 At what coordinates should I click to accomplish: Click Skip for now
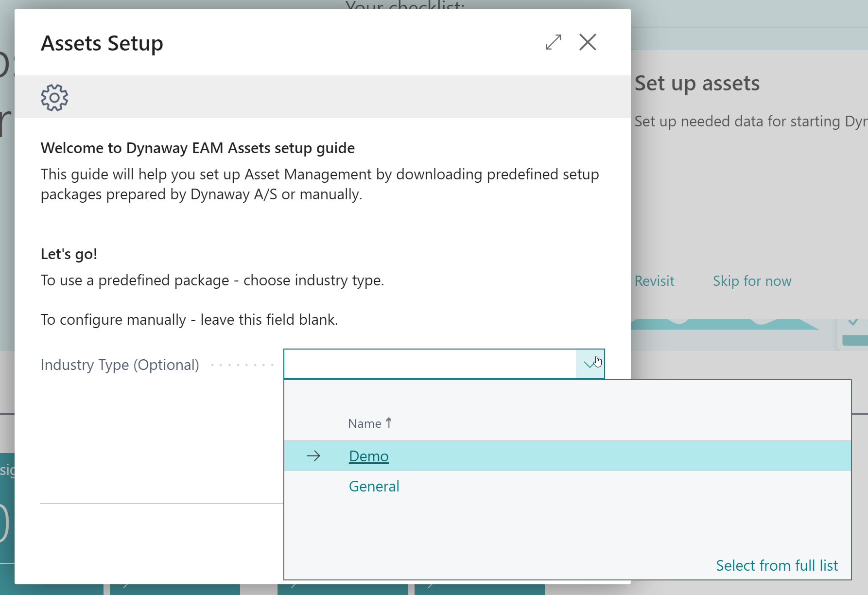click(x=752, y=281)
